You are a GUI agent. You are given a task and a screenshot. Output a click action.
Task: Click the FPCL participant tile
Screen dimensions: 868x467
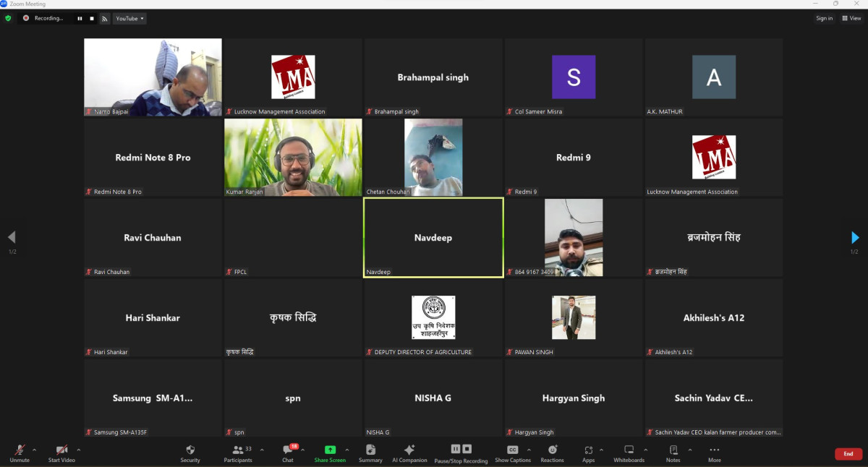293,238
